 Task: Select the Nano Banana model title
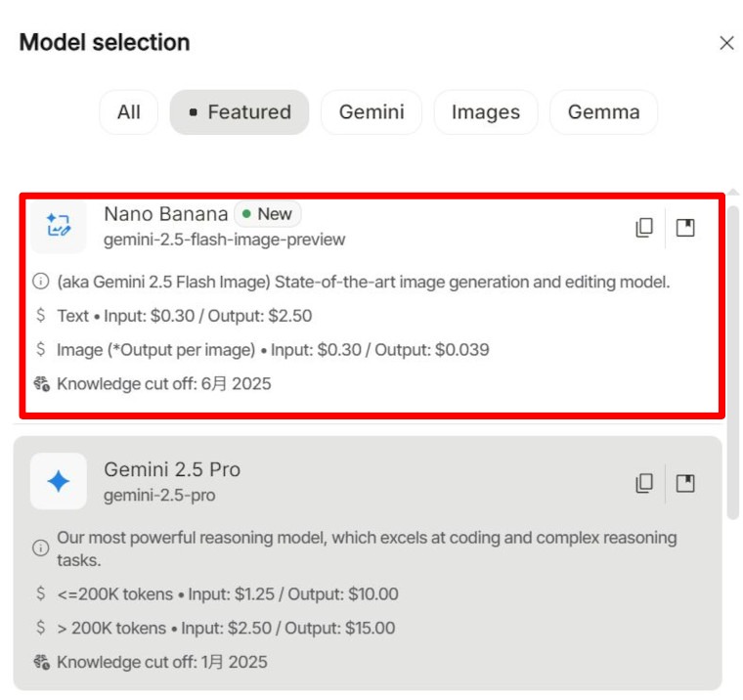click(x=166, y=214)
